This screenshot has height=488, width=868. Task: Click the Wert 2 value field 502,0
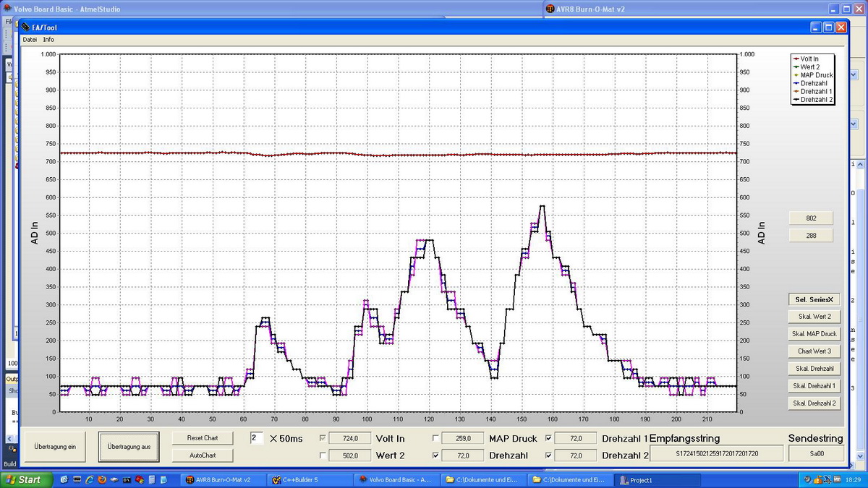pos(350,455)
